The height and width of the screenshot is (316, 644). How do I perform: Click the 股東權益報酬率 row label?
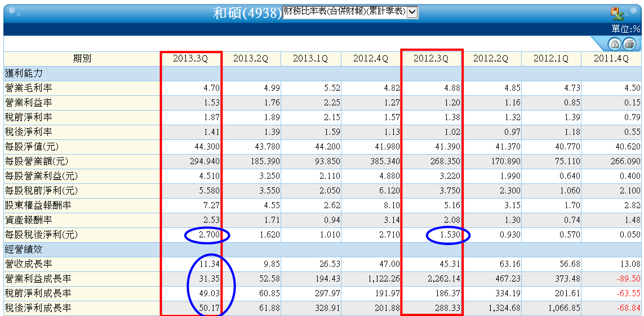coord(38,206)
